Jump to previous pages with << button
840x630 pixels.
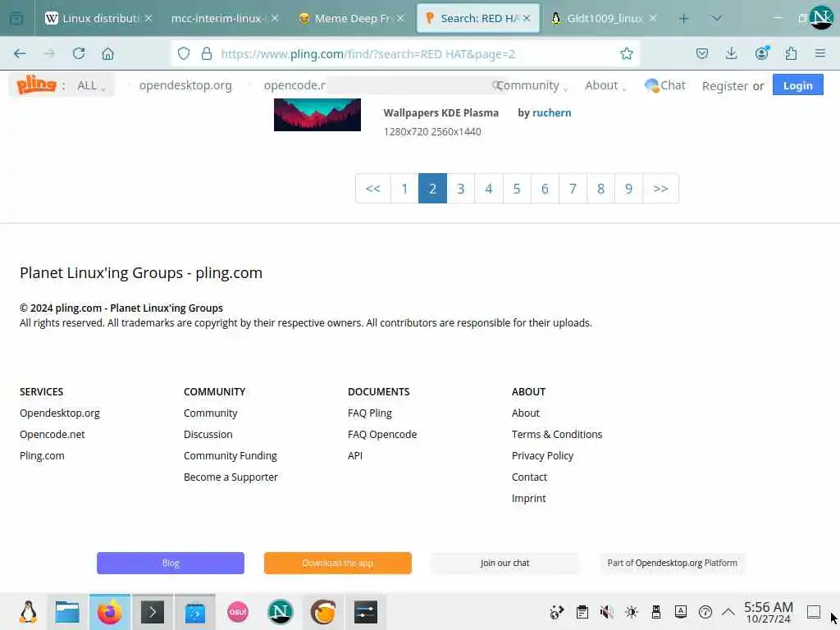(373, 189)
